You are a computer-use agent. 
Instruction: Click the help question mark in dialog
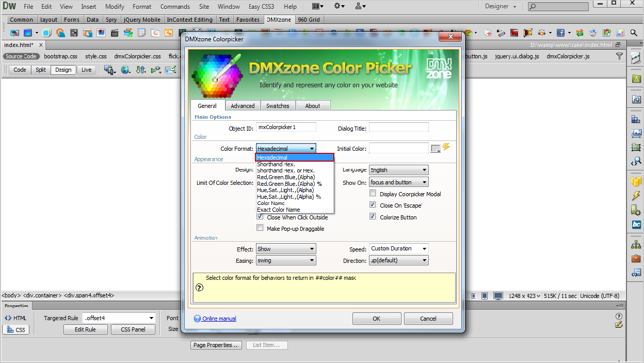coord(199,288)
